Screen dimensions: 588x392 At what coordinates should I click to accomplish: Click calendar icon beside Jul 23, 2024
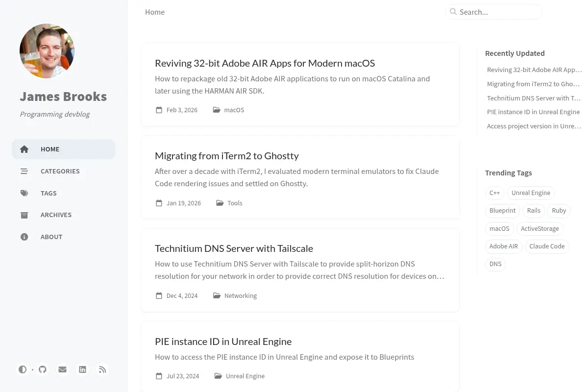click(x=159, y=376)
